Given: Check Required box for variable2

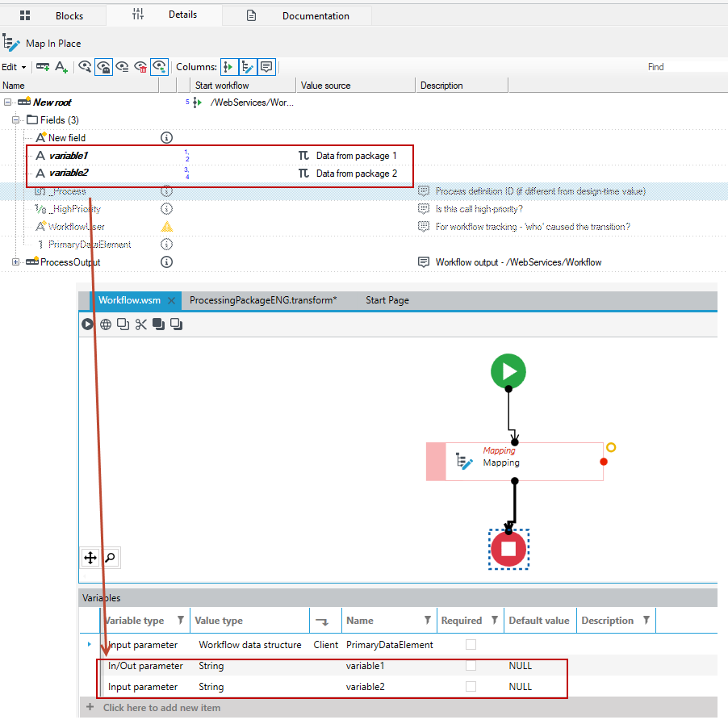Looking at the screenshot, I should click(471, 686).
